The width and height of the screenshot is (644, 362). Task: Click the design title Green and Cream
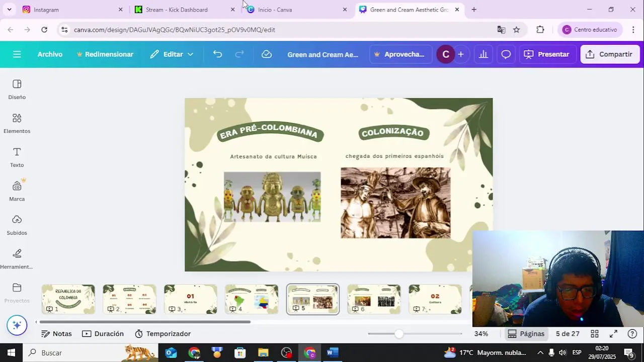(323, 54)
